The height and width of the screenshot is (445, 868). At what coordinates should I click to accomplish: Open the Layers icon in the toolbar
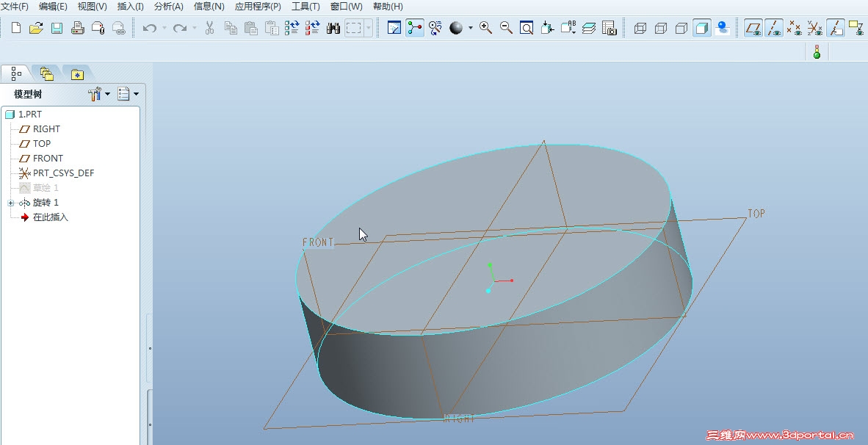(589, 28)
